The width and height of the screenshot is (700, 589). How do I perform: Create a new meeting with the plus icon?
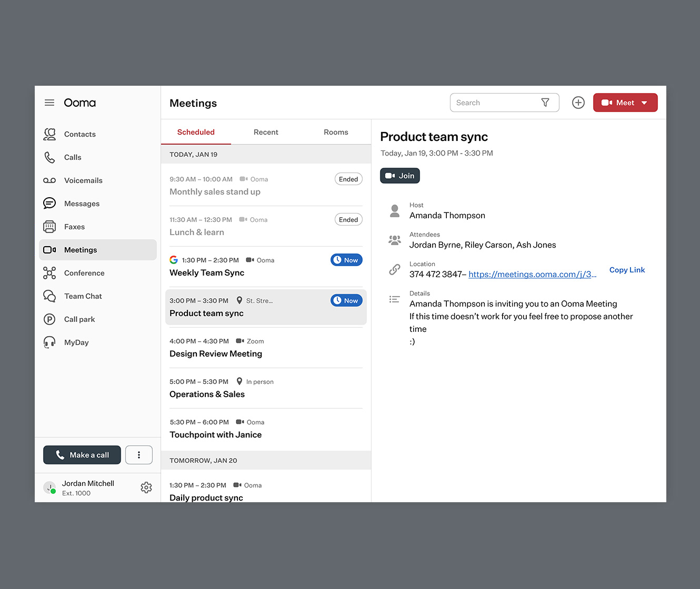pos(578,103)
